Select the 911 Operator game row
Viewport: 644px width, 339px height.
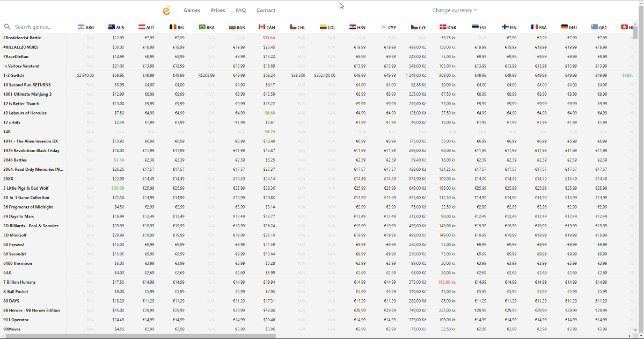16,320
